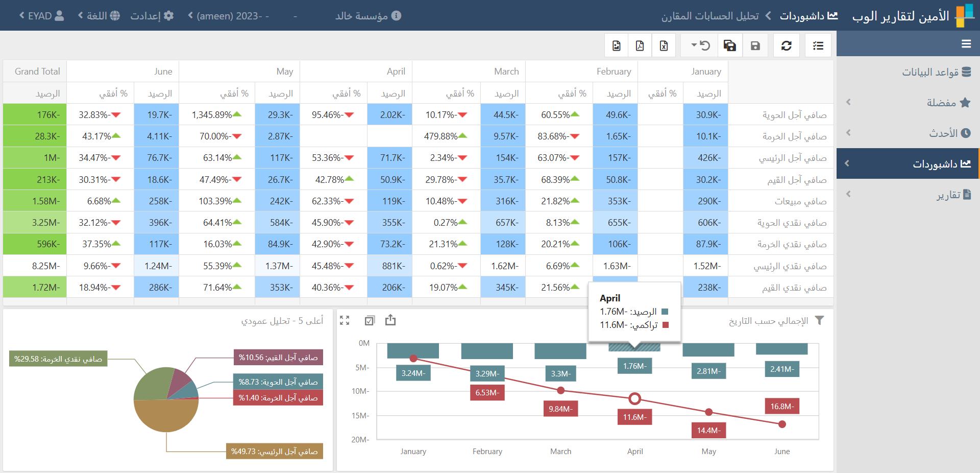Open the undo dropdown arrow
980x473 pixels.
[x=694, y=45]
